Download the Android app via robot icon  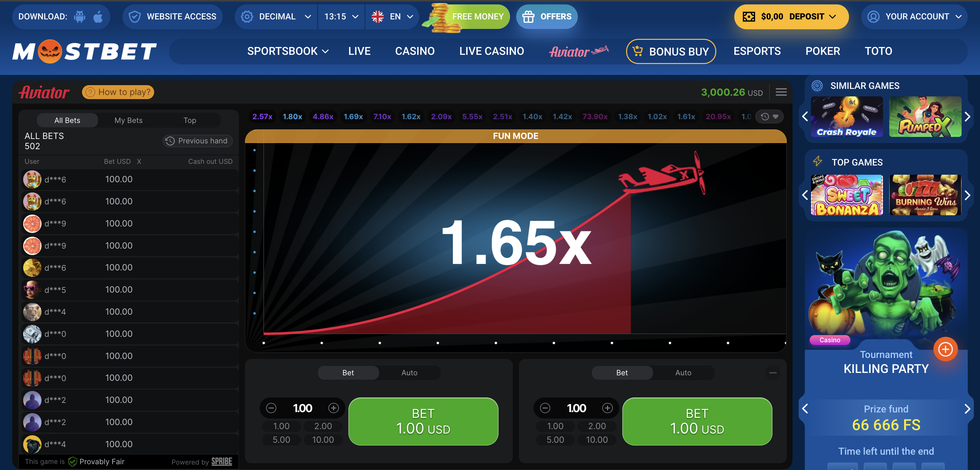tap(80, 16)
